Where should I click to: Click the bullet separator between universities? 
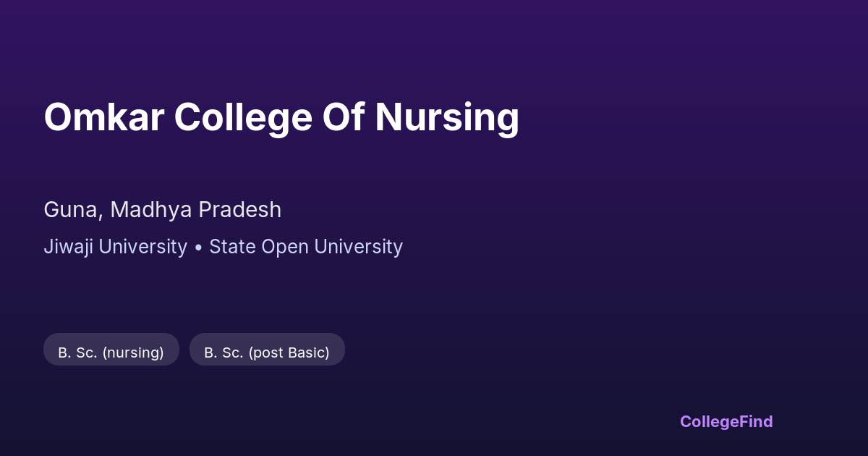[198, 248]
